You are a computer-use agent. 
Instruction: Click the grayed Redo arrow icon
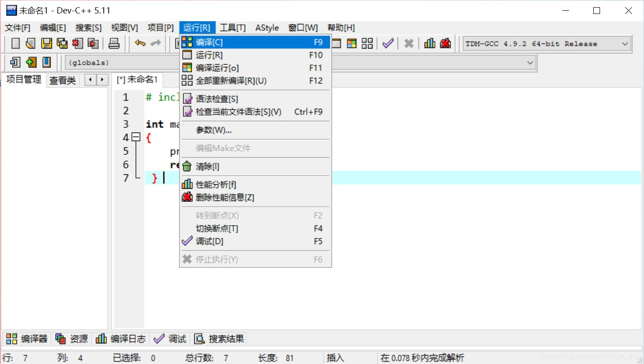(156, 44)
